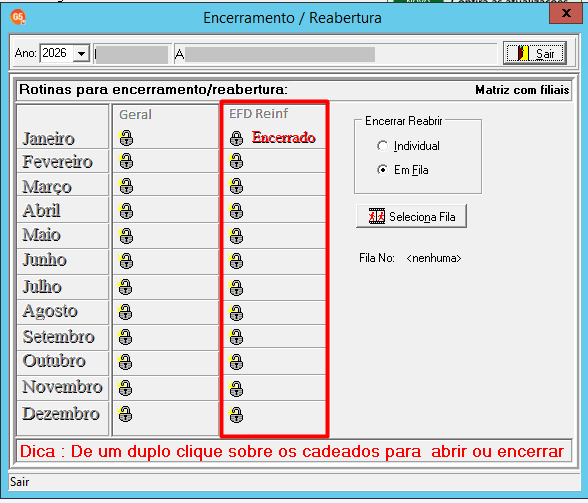Select the Individual radio option

coord(382,146)
